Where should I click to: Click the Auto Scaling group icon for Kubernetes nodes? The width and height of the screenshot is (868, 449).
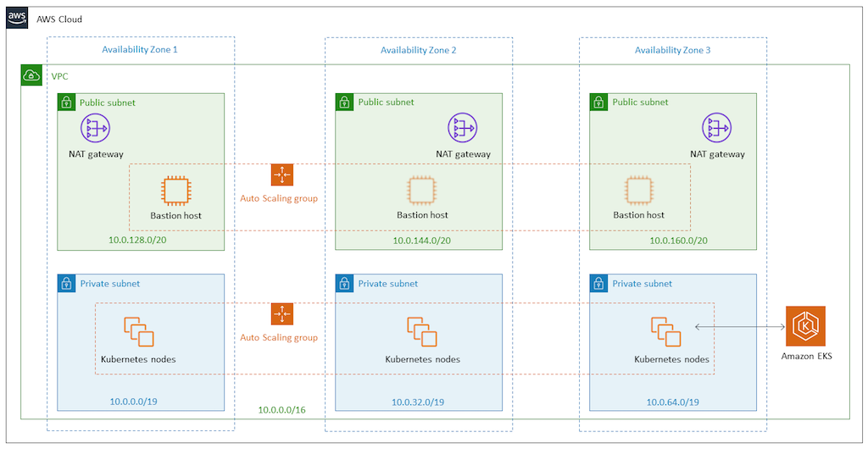(x=281, y=314)
